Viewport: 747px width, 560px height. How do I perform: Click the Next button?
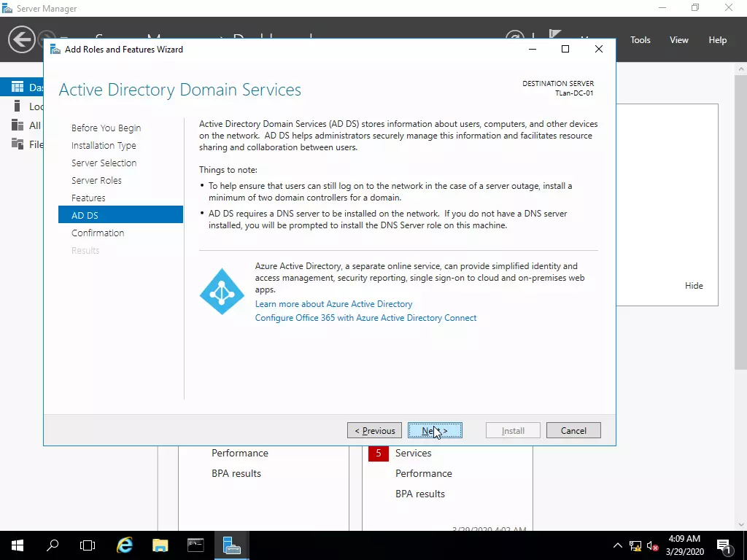click(x=435, y=430)
